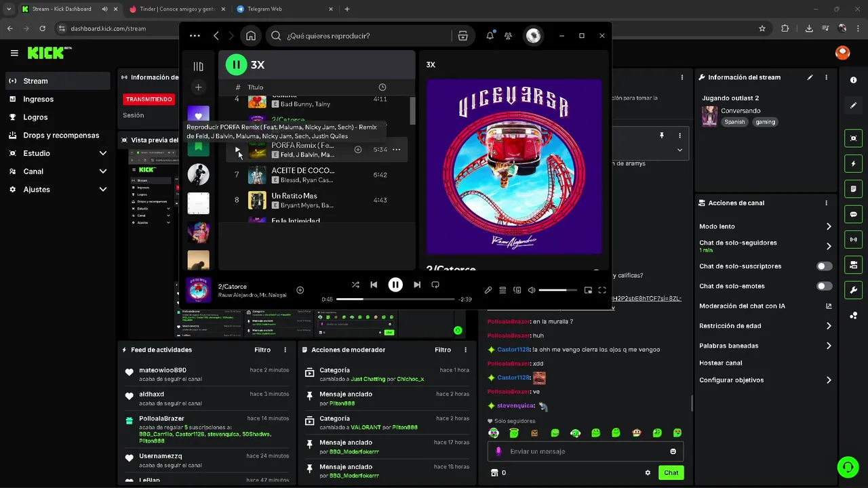Click the Spotify search field

click(x=359, y=36)
